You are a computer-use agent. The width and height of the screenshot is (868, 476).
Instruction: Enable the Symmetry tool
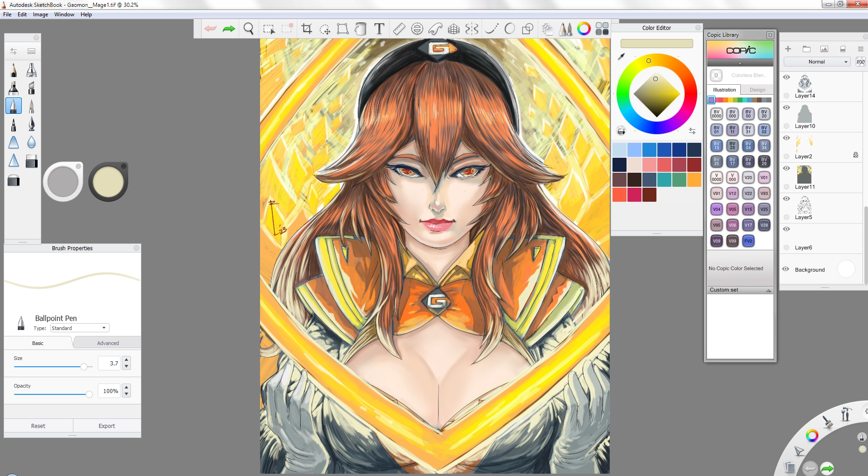pos(472,29)
